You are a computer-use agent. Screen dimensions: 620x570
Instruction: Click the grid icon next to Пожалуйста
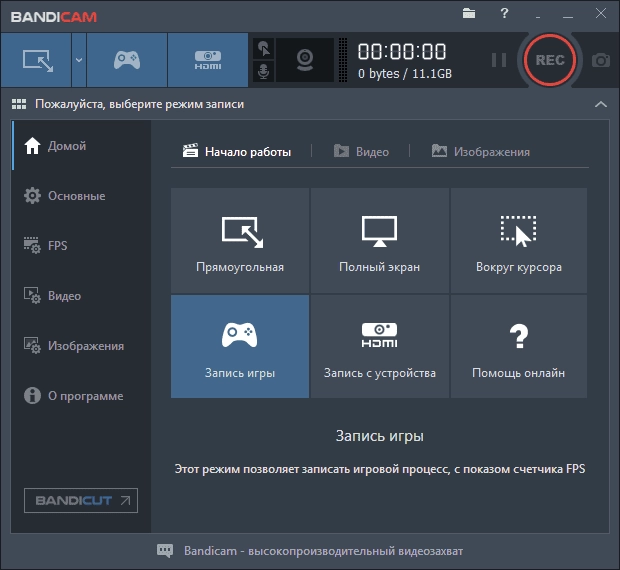tap(19, 104)
